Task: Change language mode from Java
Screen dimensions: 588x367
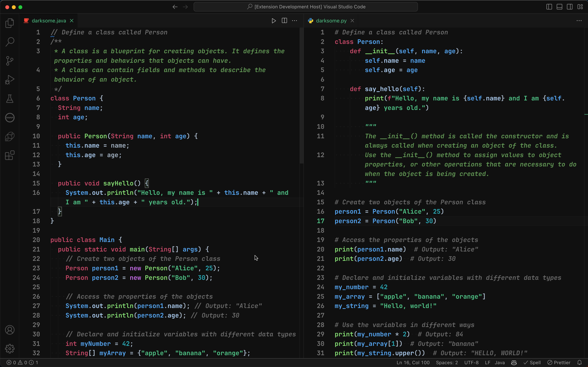Action: pyautogui.click(x=500, y=363)
